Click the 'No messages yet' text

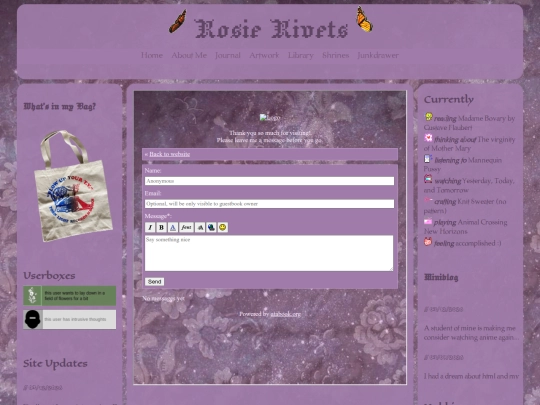coord(164,299)
